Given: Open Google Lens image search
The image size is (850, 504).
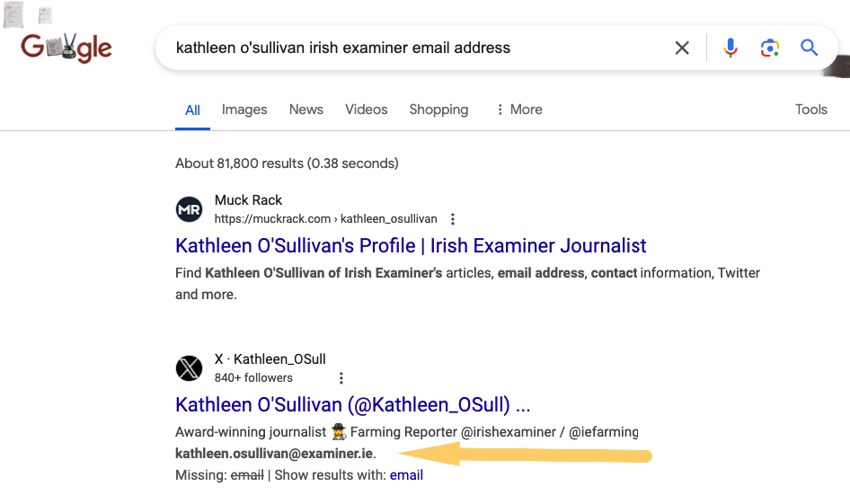Looking at the screenshot, I should (x=770, y=48).
